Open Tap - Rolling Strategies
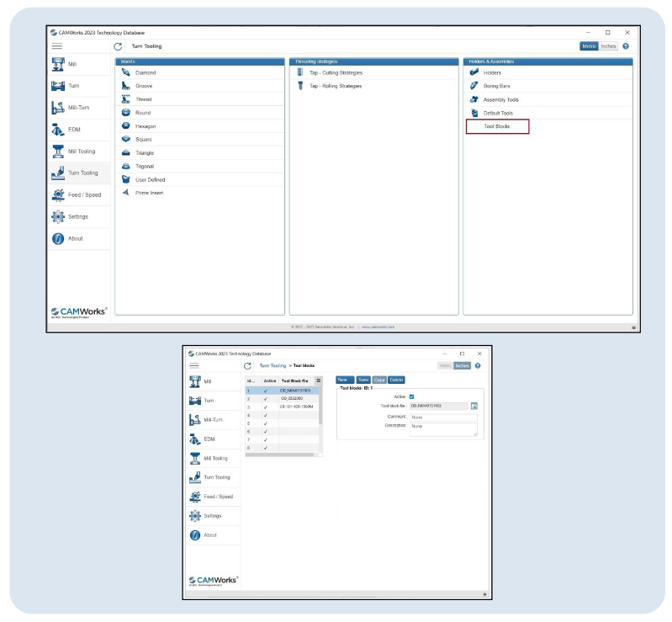 (373, 86)
